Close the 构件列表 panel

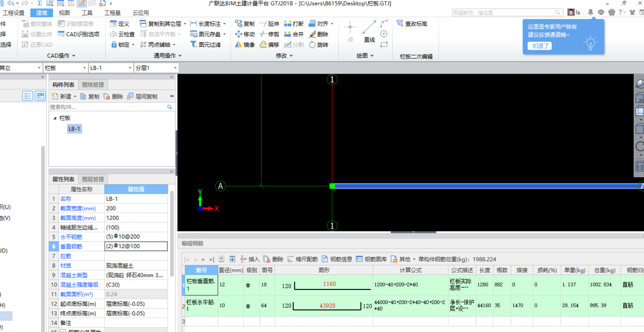pos(171,77)
